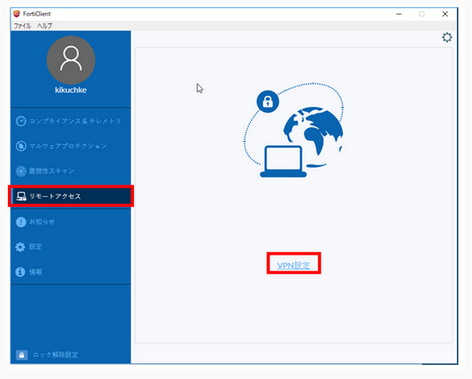Click the user avatar icon
This screenshot has width=472, height=379.
click(71, 60)
